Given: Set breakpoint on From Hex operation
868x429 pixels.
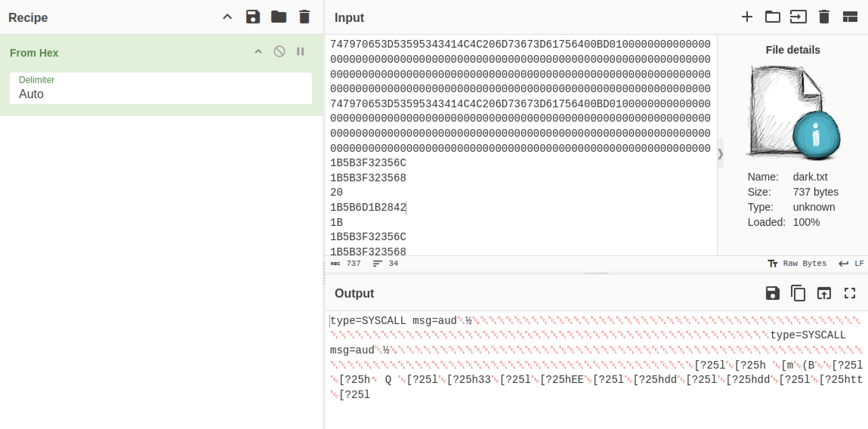Looking at the screenshot, I should pyautogui.click(x=300, y=52).
